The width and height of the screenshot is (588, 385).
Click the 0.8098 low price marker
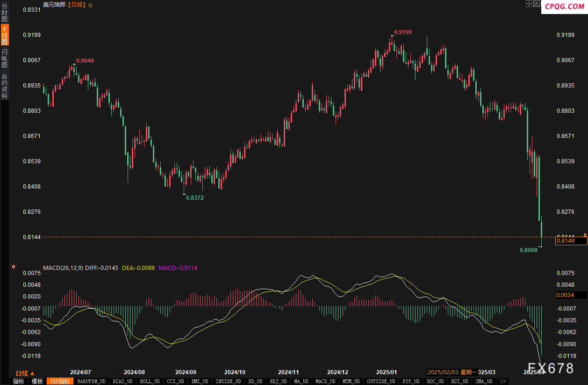click(x=529, y=250)
